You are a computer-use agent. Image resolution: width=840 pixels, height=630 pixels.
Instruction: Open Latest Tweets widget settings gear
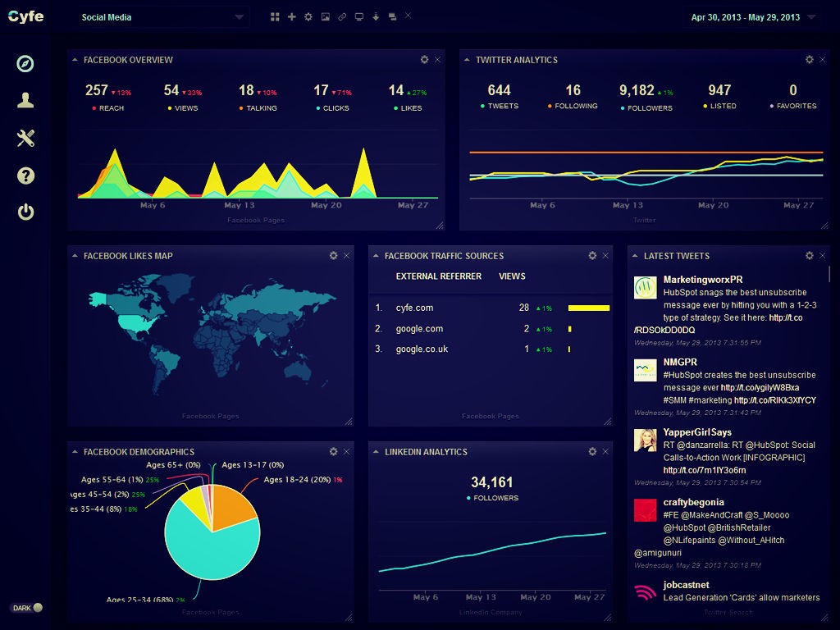(x=810, y=256)
